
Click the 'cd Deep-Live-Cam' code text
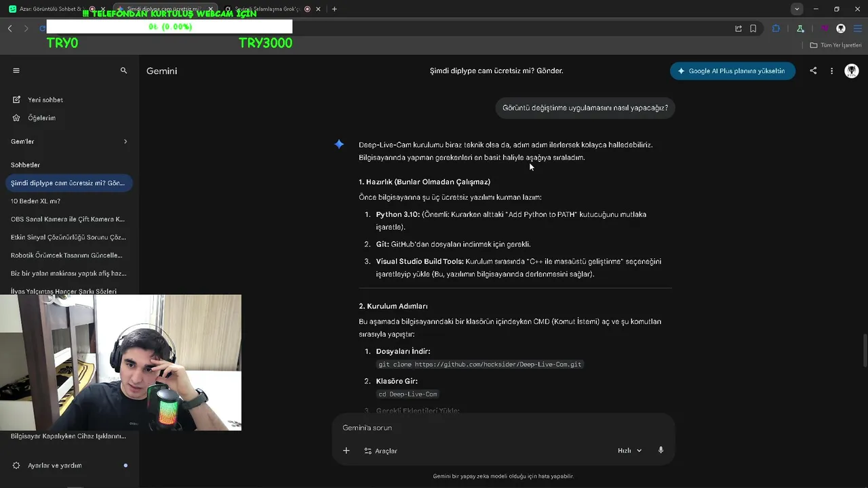click(x=408, y=394)
